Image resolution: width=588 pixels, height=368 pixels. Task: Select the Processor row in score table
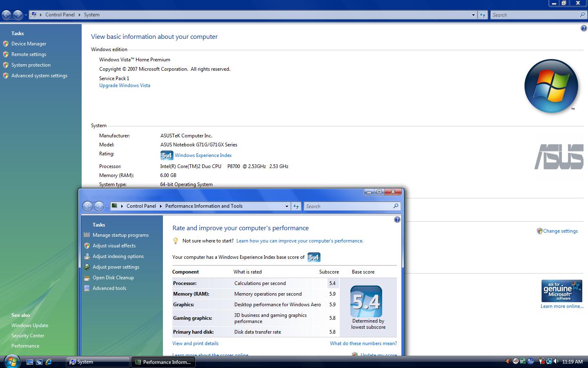[256, 283]
